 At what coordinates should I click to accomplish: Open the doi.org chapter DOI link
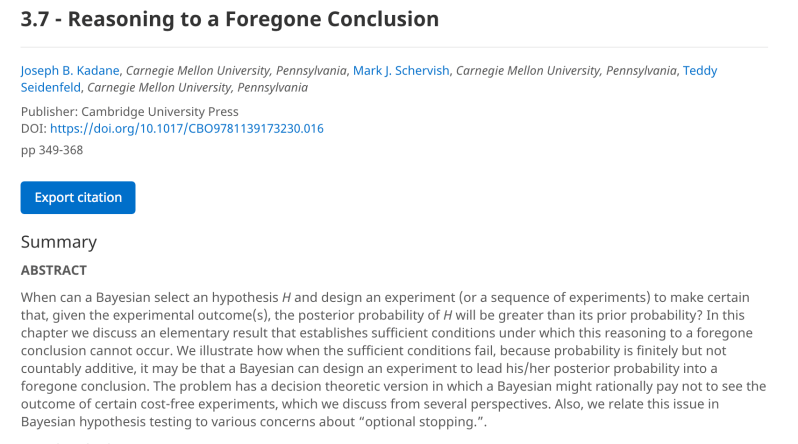click(186, 129)
